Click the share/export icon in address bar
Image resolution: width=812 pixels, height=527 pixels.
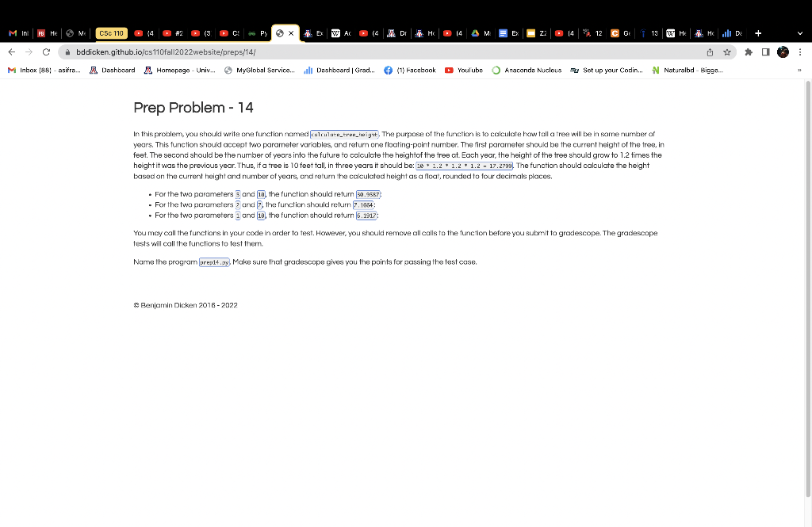[710, 52]
